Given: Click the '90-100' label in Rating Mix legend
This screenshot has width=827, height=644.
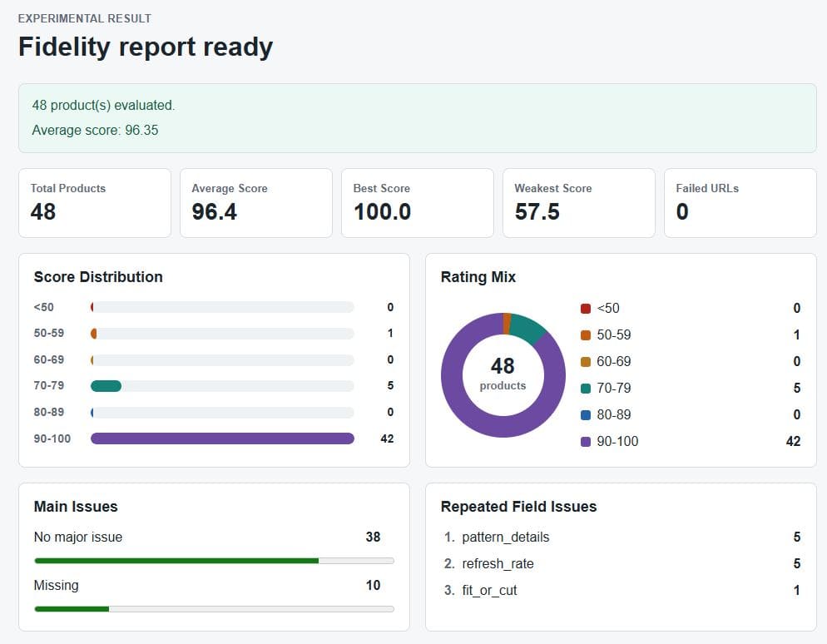Looking at the screenshot, I should [617, 442].
